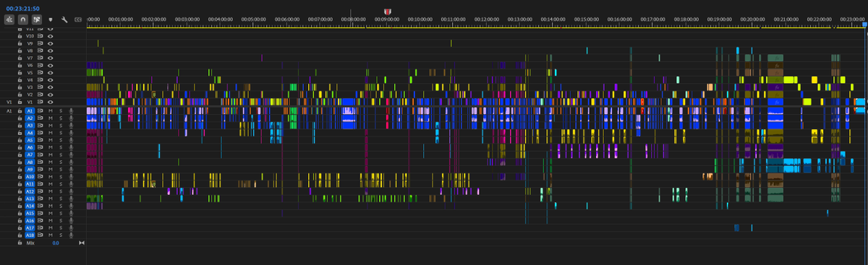The image size is (868, 265).
Task: Click voice-over record mic on A5
Action: [x=71, y=140]
